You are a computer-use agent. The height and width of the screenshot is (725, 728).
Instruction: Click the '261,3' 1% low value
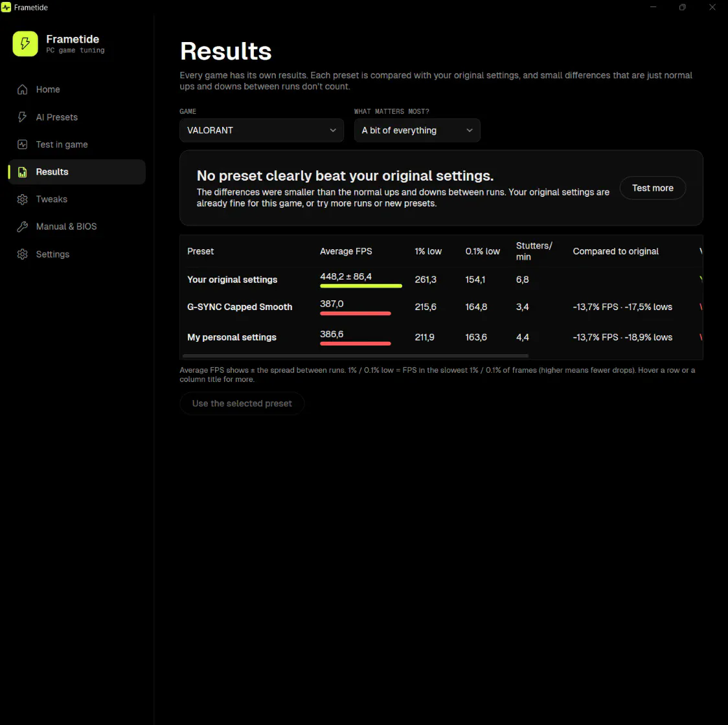[426, 280]
